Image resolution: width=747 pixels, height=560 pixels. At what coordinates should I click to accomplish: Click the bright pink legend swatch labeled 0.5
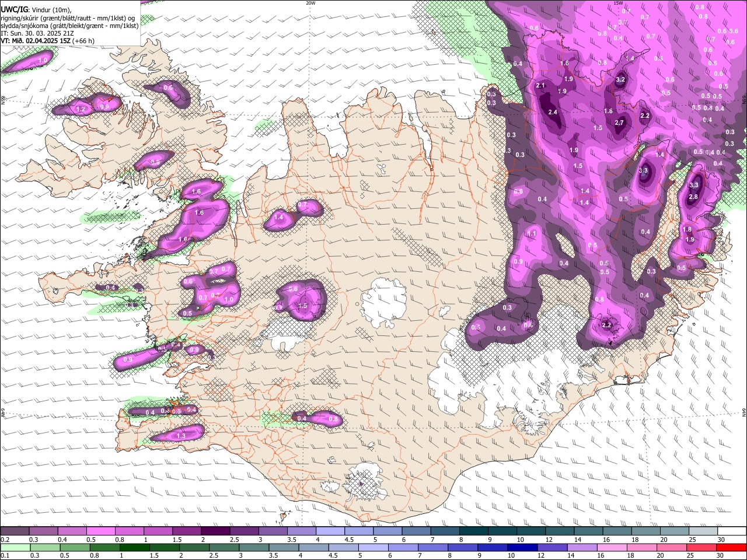[x=100, y=531]
